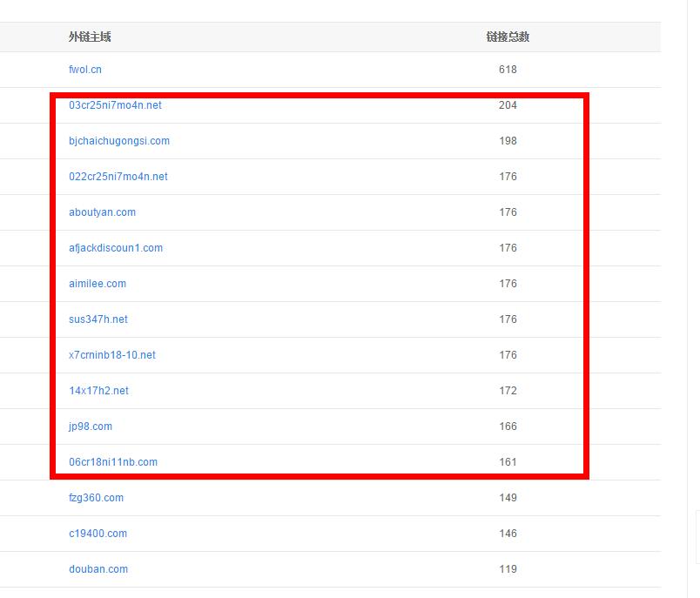Click the 03cr25ni7mo4n.net link

click(x=115, y=105)
